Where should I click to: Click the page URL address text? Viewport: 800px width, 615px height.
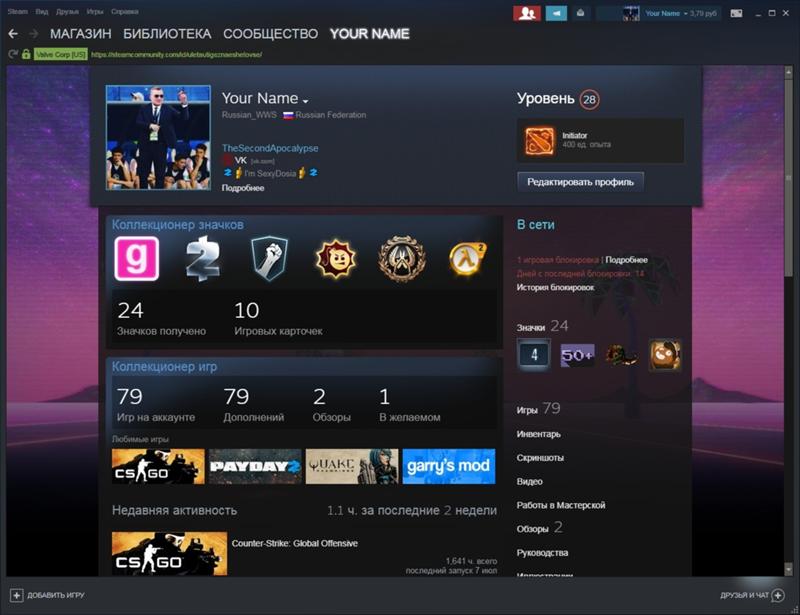(x=177, y=54)
